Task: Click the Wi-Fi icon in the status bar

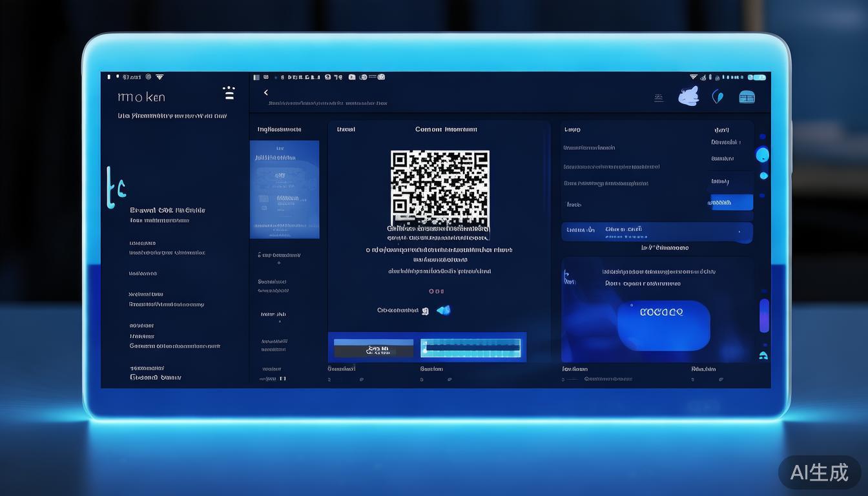Action: coord(160,76)
